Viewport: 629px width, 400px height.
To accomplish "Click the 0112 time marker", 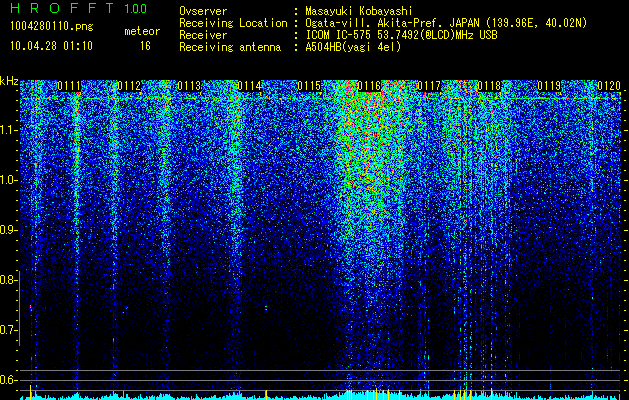I will tap(129, 86).
